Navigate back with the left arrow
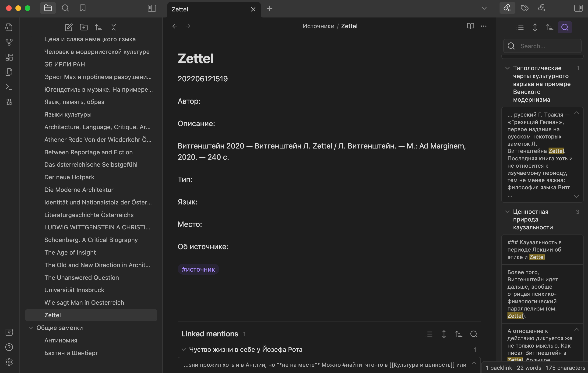Viewport: 588px width, 373px height. click(x=175, y=26)
